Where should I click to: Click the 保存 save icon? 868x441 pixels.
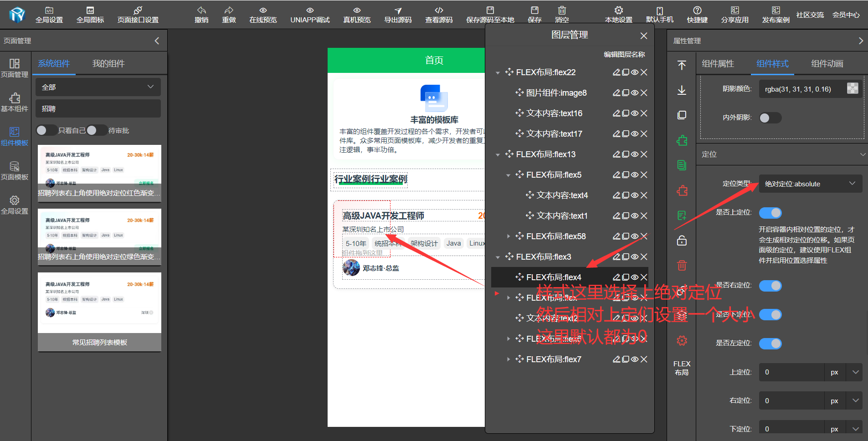[534, 10]
